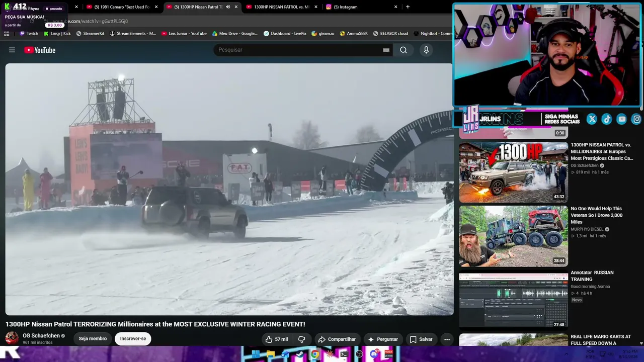Mute the tab via its speaker icon
The width and height of the screenshot is (644, 362).
point(228,7)
